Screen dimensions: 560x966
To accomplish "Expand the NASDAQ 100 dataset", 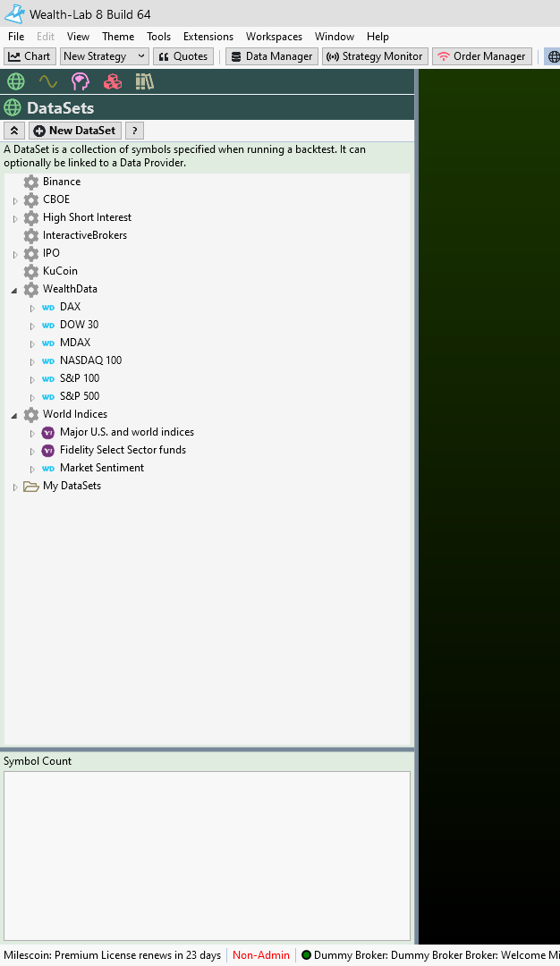I will point(32,361).
